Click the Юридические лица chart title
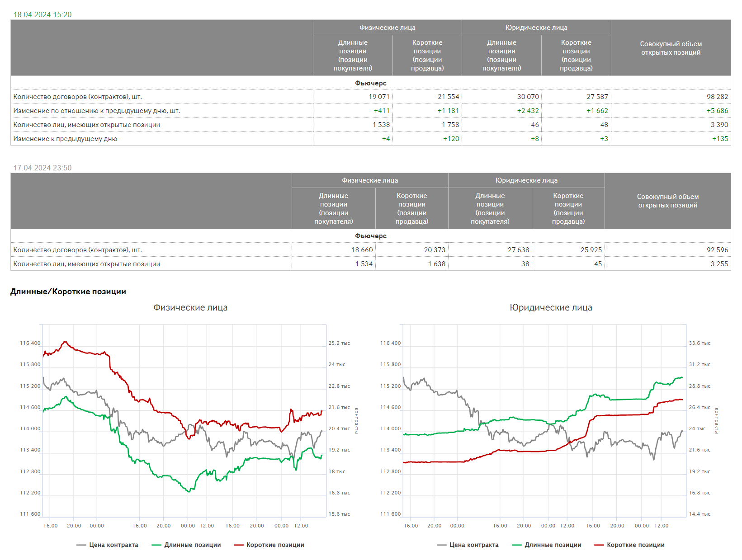The image size is (742, 560). coord(551,307)
